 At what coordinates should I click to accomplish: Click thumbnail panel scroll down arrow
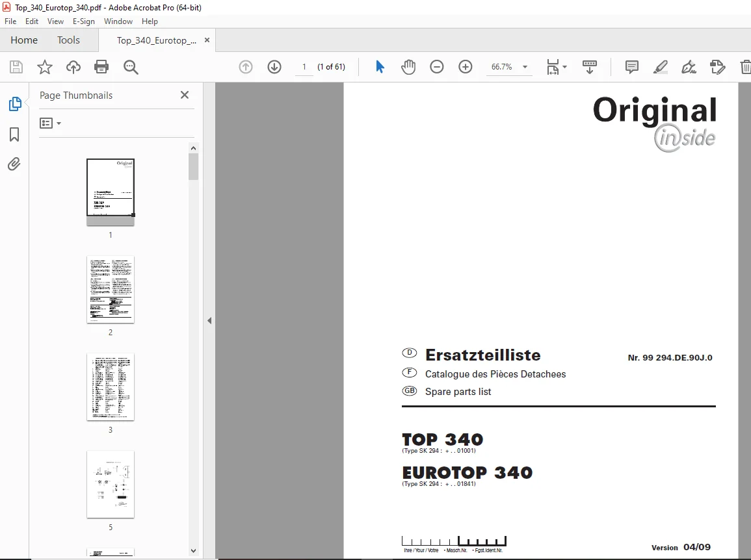click(x=194, y=551)
